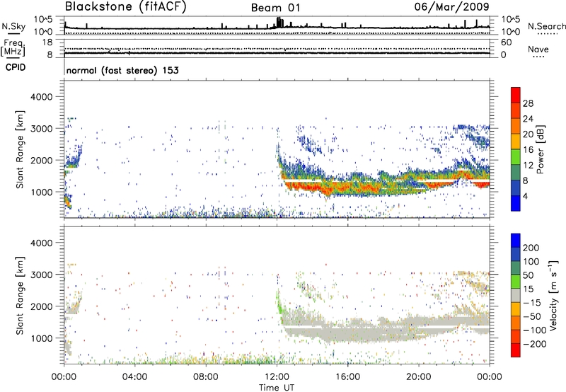Click the top blue segment of Velocity color bar
This screenshot has height=392, width=566.
pyautogui.click(x=516, y=241)
